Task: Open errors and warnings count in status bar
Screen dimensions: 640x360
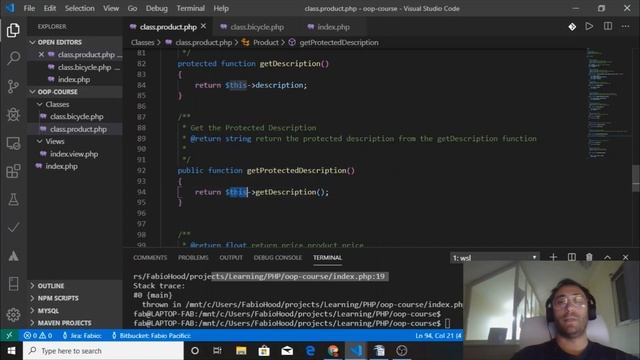Action: (x=38, y=336)
